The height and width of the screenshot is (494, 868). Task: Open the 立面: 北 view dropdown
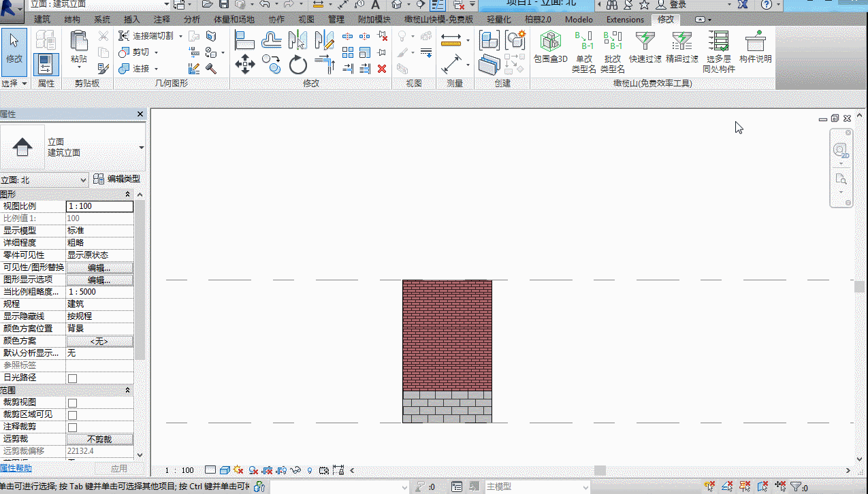[x=44, y=180]
